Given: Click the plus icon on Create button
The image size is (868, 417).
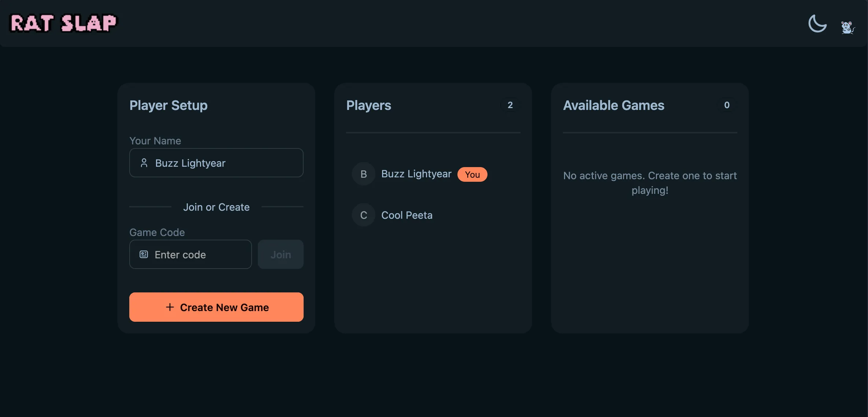Looking at the screenshot, I should click(x=170, y=307).
